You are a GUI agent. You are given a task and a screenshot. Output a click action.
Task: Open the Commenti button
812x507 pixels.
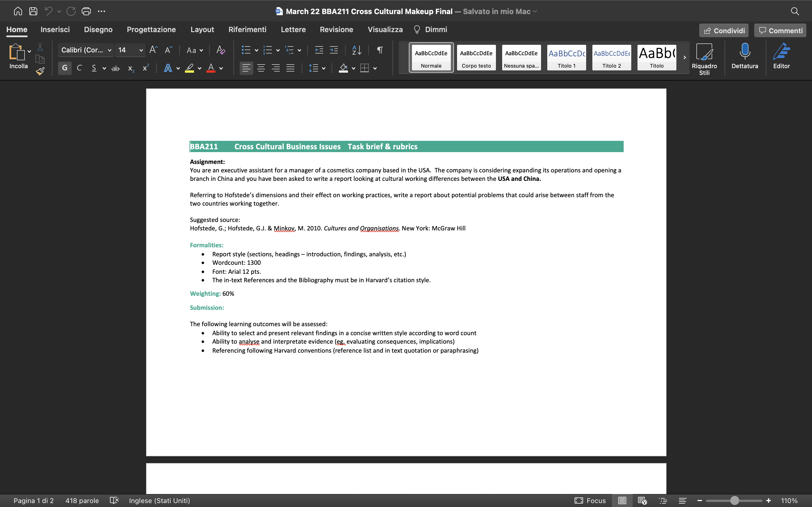[x=780, y=30]
